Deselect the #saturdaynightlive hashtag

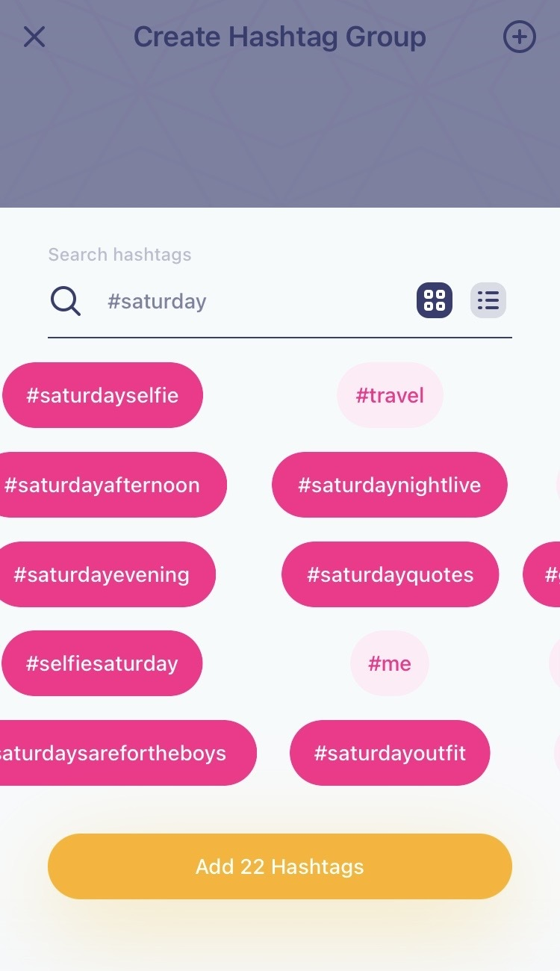(389, 484)
